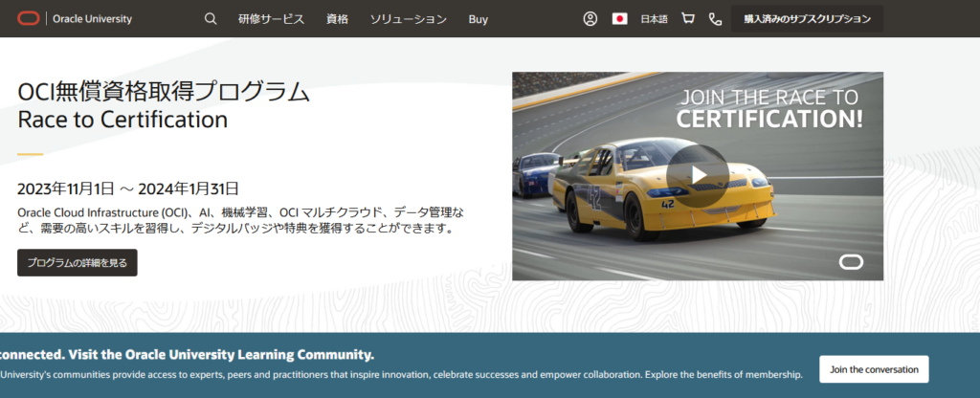View the shopping cart icon

pyautogui.click(x=688, y=19)
